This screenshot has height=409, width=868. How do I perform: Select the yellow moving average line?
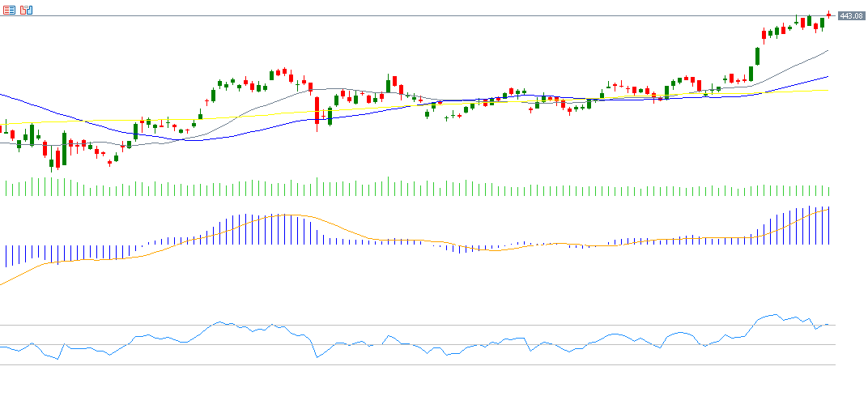point(81,121)
